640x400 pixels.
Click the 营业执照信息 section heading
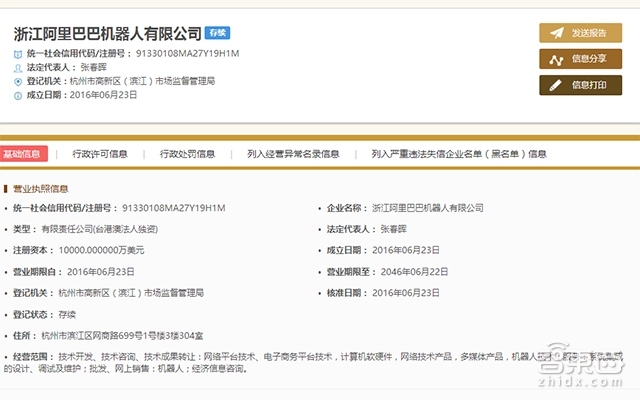coord(40,189)
